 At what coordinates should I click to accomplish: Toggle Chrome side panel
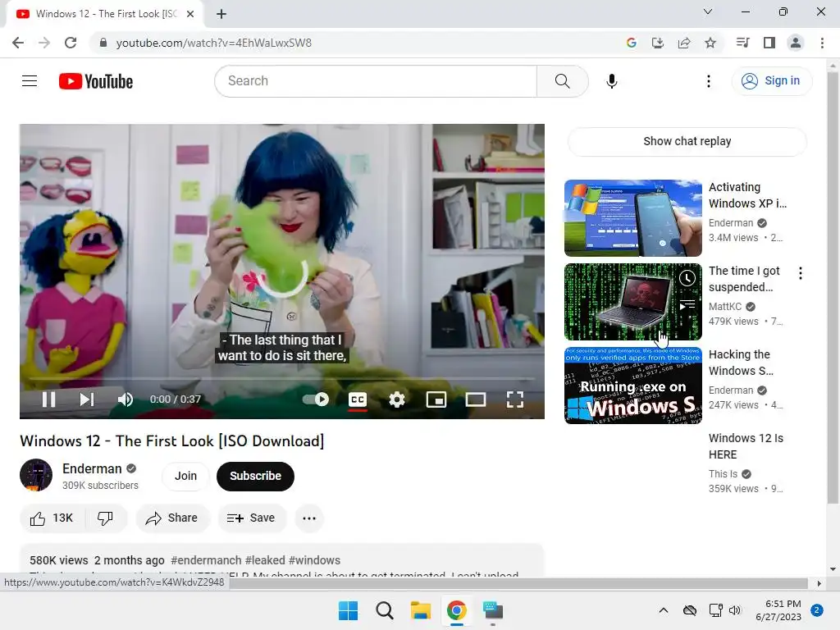tap(769, 43)
